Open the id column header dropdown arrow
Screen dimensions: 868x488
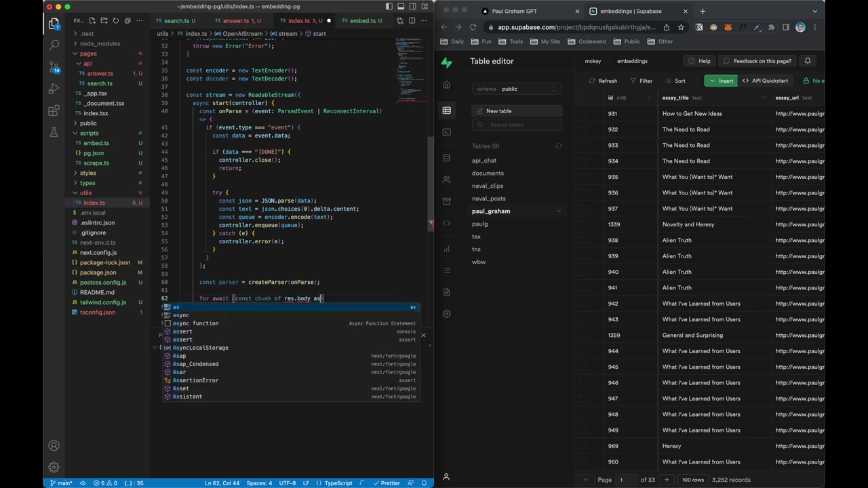point(648,98)
